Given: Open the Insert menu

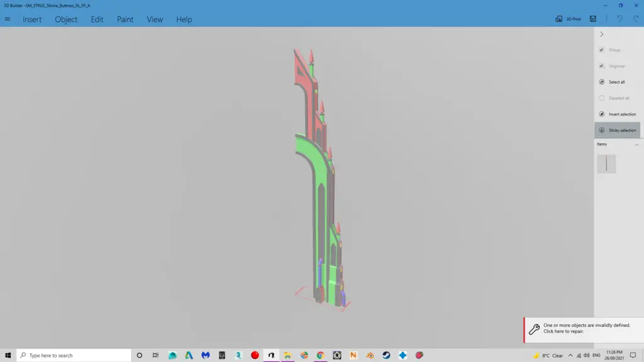Looking at the screenshot, I should (32, 19).
